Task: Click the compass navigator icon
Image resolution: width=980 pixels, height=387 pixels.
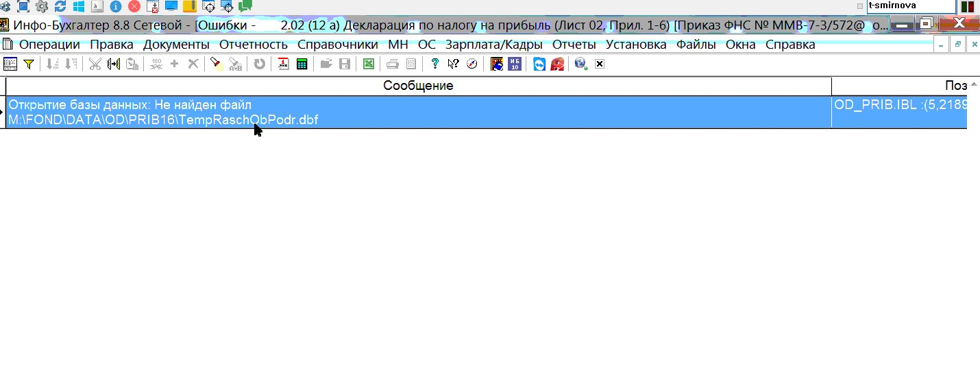Action: pos(471,64)
